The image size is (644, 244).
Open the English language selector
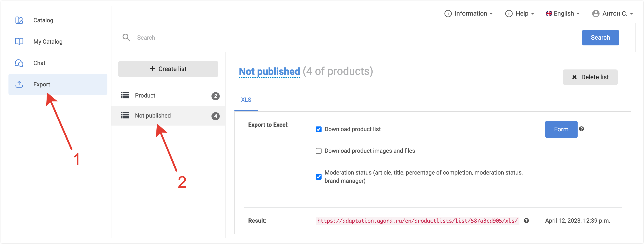pyautogui.click(x=562, y=14)
